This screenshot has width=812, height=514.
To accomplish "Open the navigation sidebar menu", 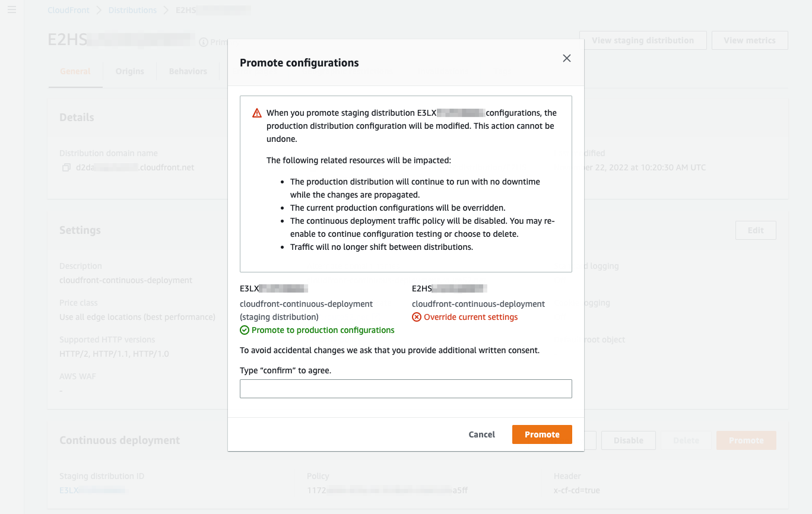I will (11, 9).
